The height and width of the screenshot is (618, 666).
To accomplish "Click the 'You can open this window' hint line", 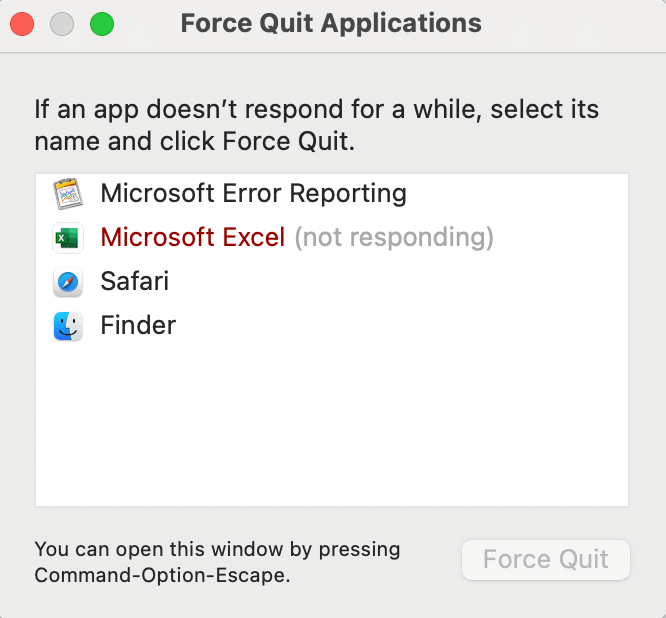I will click(217, 549).
